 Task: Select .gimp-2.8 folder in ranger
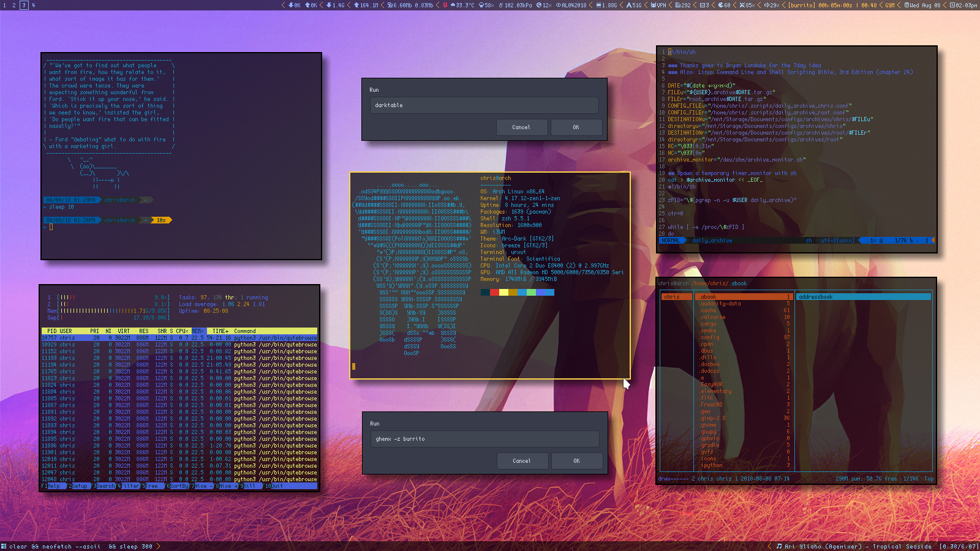744,418
